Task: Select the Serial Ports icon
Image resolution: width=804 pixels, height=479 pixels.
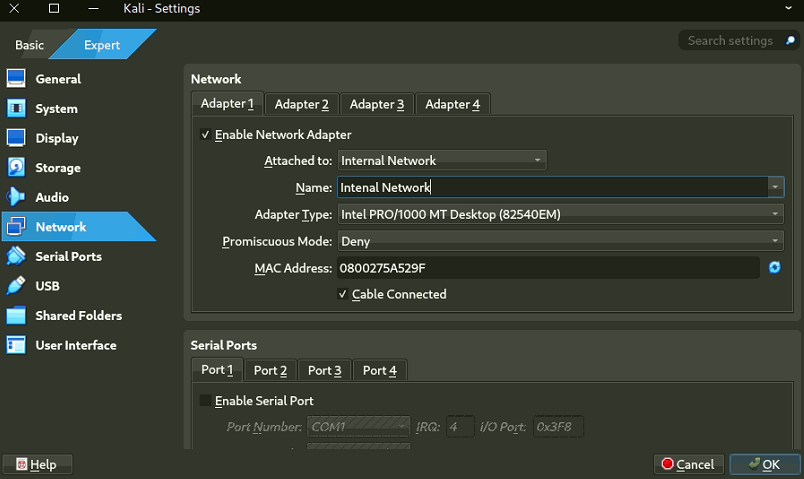Action: (x=16, y=256)
